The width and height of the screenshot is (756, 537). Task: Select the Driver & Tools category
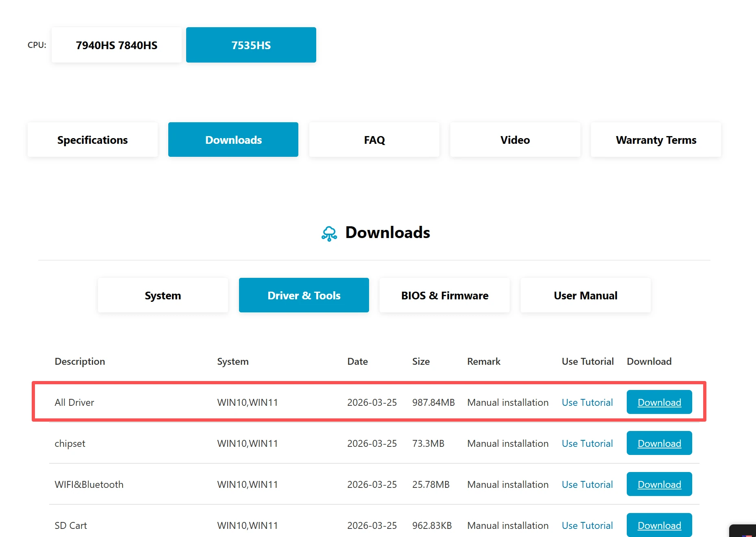click(304, 295)
